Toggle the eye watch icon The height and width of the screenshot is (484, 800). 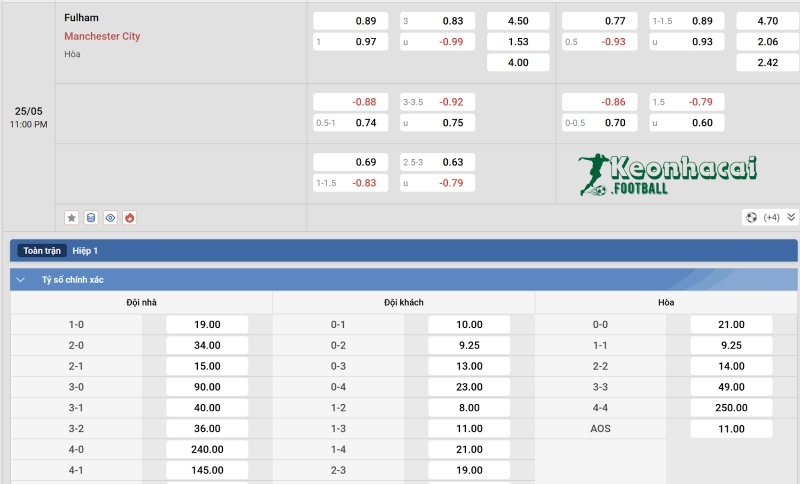click(x=110, y=217)
